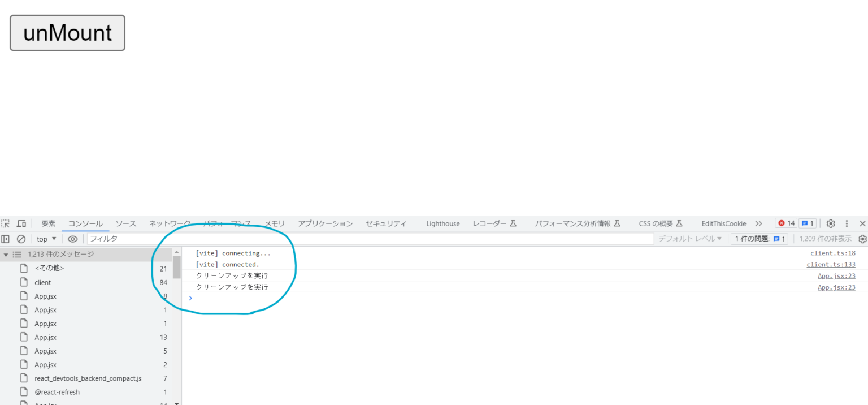
Task: Toggle the device toolbar icon
Action: [21, 223]
